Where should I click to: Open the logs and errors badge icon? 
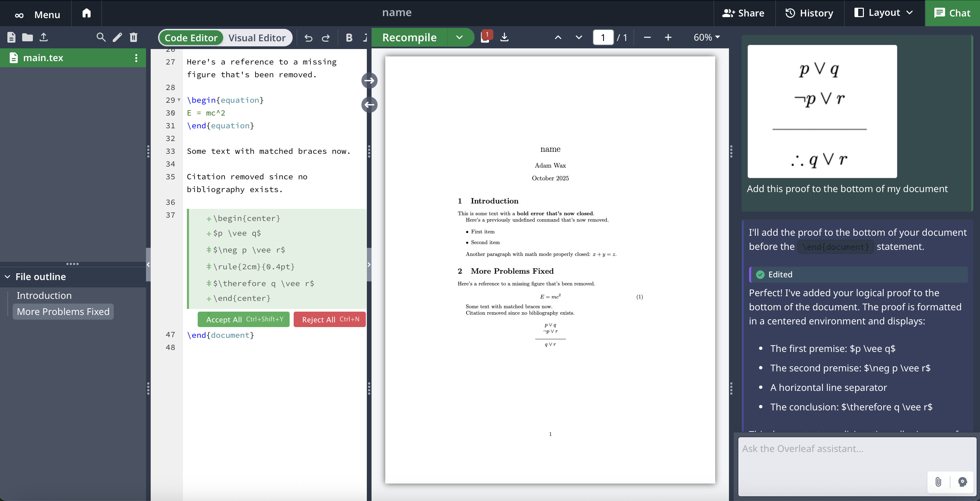(485, 37)
